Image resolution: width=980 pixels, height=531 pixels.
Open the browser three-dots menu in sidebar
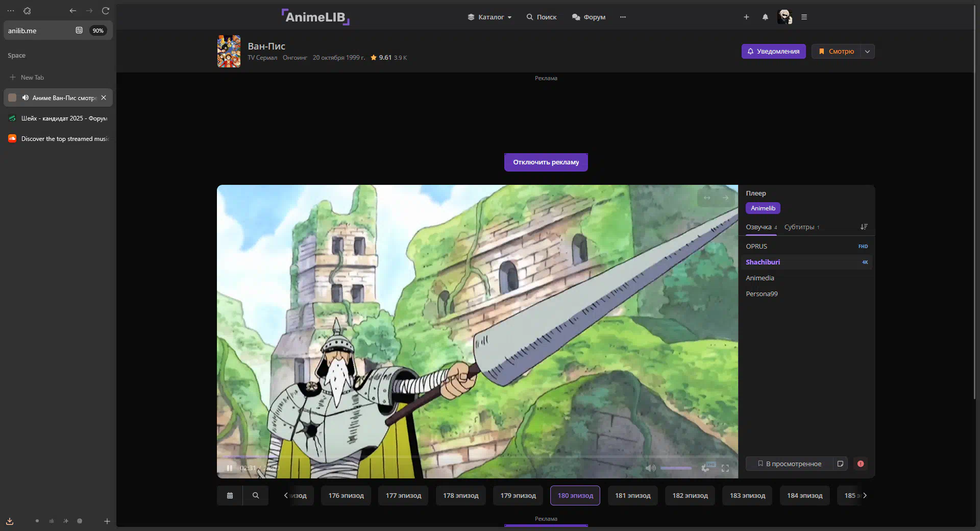(x=11, y=11)
